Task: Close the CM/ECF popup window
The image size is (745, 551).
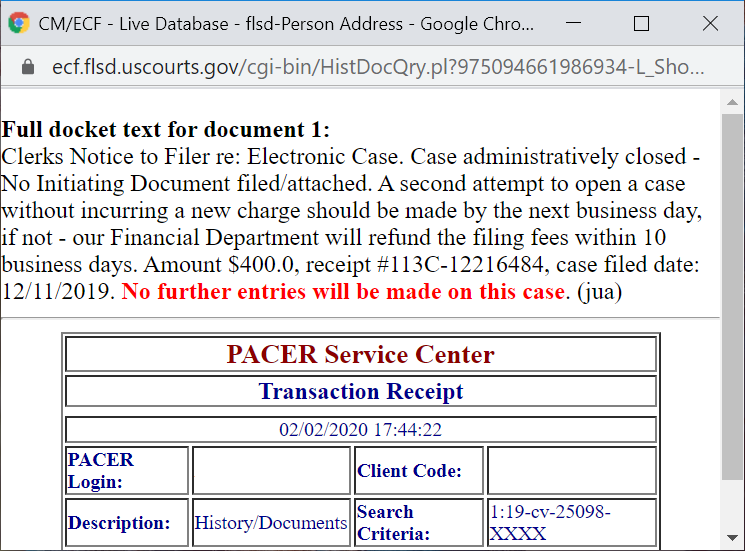Action: pos(710,23)
